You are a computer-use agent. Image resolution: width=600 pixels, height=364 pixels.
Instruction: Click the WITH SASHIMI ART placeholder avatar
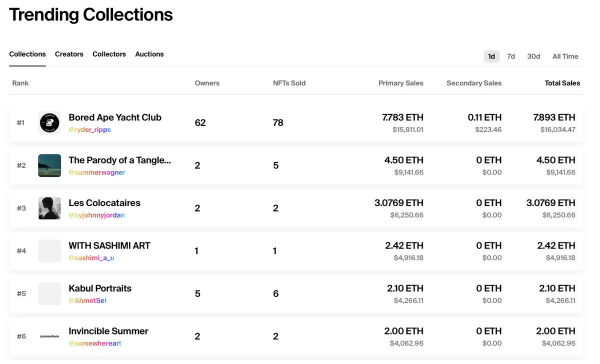point(49,251)
